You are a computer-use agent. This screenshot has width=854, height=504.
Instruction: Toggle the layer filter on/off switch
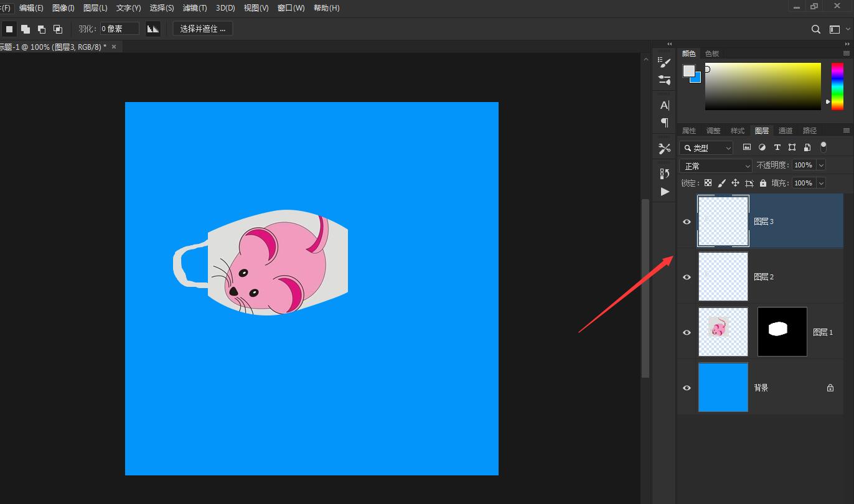pos(823,147)
